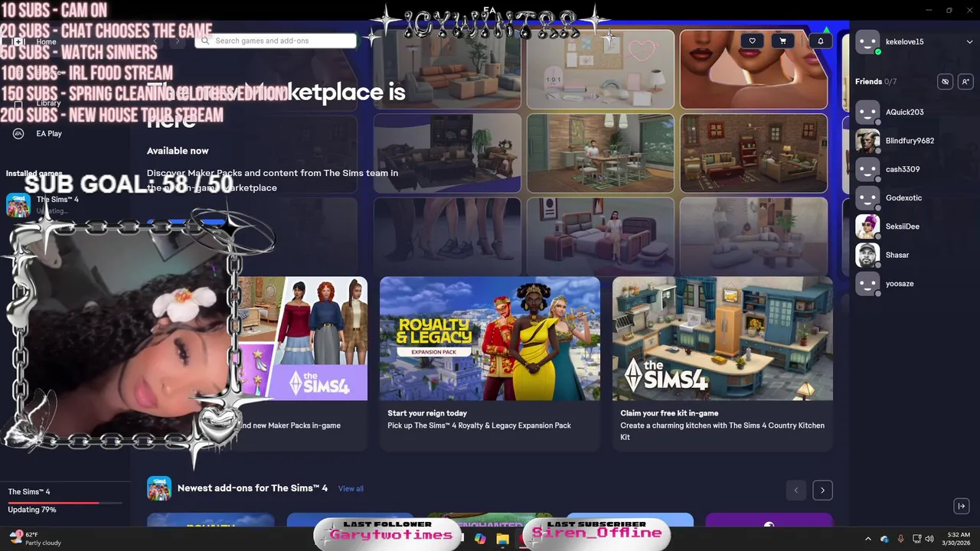This screenshot has width=980, height=551.
Task: Click the microphone tray icon
Action: point(900,539)
